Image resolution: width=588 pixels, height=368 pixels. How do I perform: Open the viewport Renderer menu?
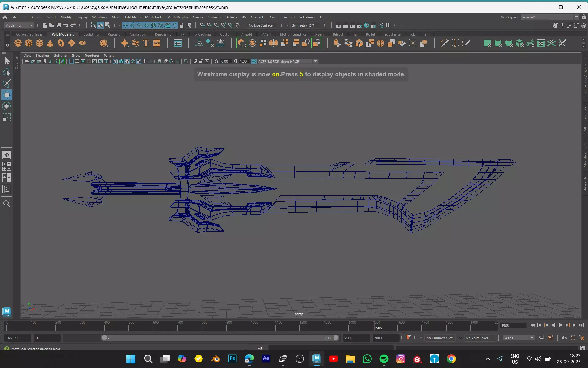92,56
